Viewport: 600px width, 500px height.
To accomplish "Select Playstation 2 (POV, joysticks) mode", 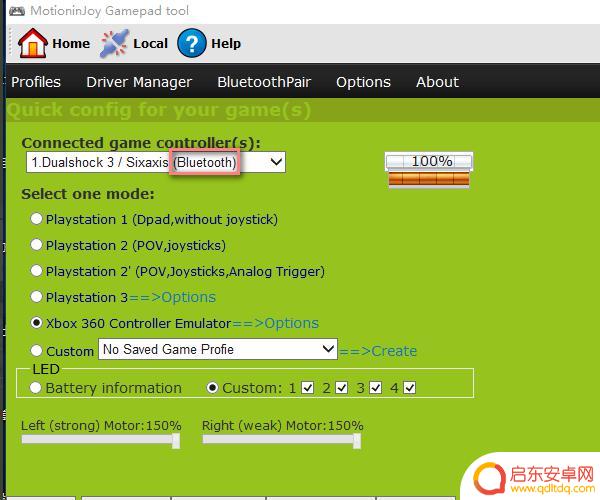I will point(36,244).
